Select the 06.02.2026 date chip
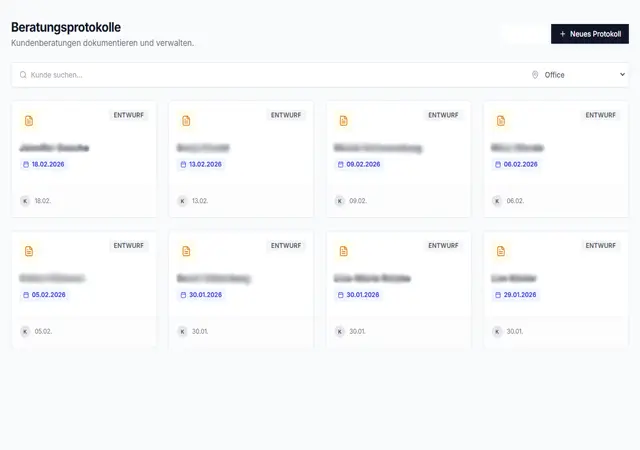 coord(517,164)
